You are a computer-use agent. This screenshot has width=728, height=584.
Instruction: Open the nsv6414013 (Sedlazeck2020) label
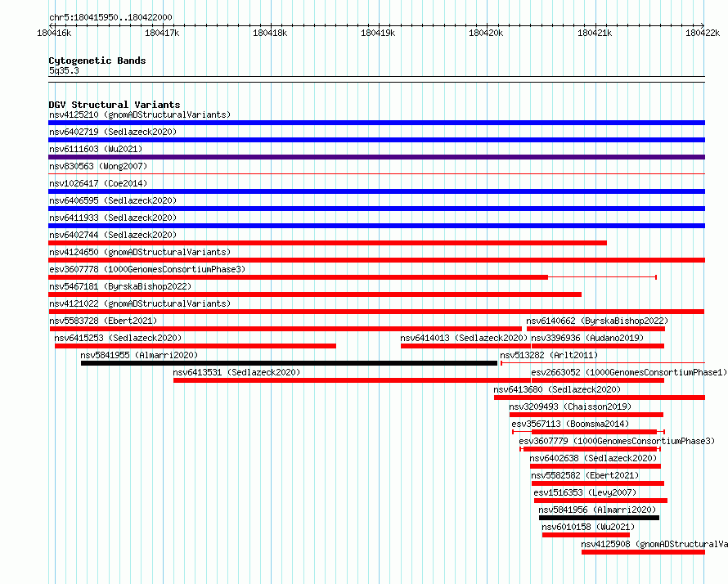(464, 338)
